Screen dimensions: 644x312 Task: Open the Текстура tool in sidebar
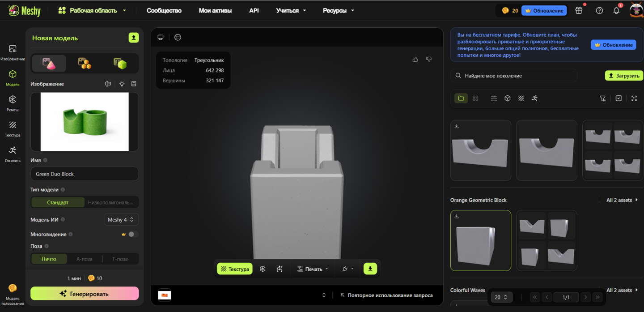coord(13,128)
